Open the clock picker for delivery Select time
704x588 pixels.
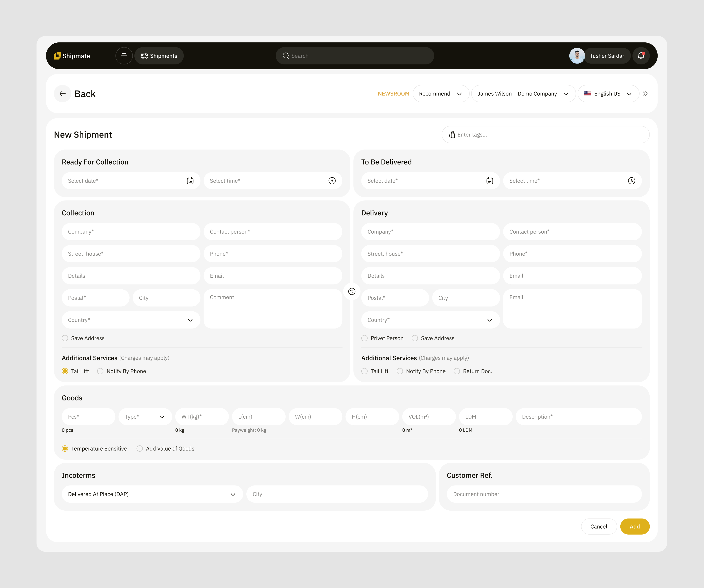pyautogui.click(x=631, y=181)
